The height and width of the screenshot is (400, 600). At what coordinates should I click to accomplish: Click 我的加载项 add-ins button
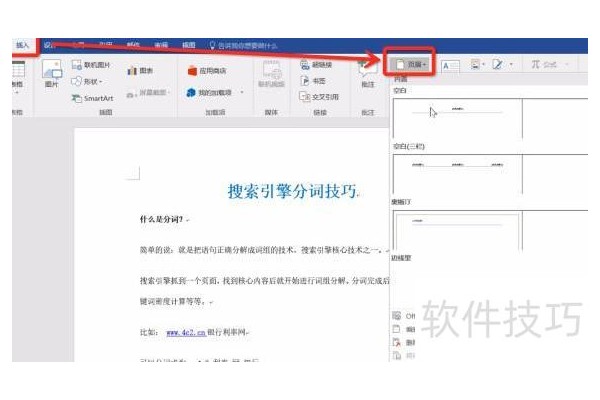click(209, 92)
